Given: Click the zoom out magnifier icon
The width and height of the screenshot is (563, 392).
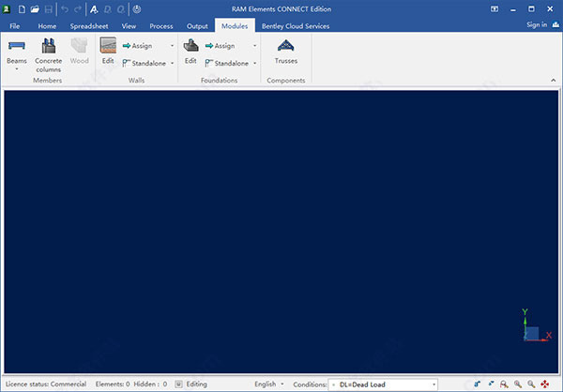Looking at the screenshot, I should click(531, 384).
